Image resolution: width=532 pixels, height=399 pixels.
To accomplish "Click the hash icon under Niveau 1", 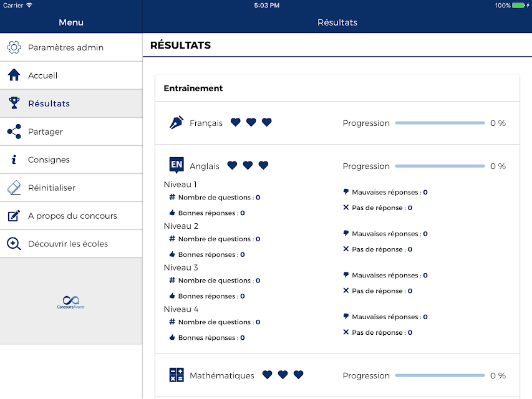I will tap(172, 197).
